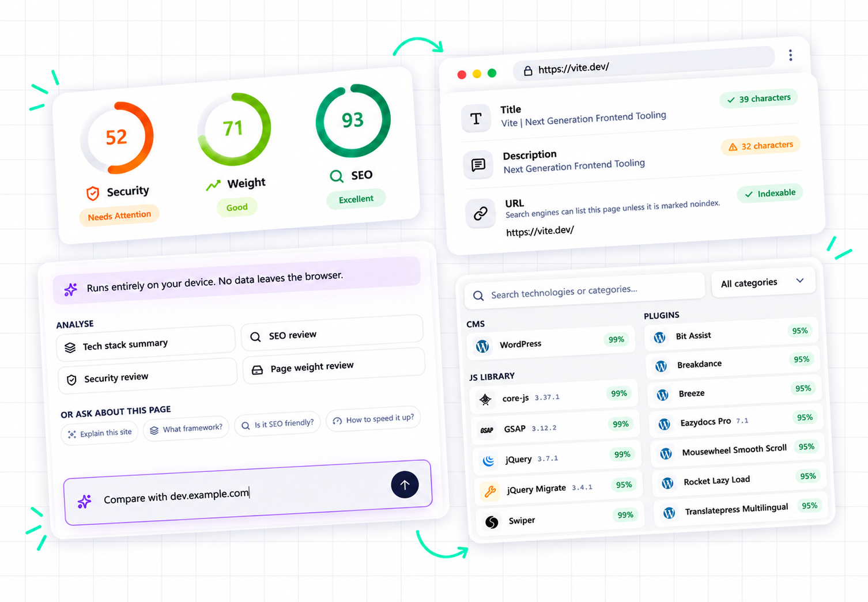868x602 pixels.
Task: Click the core-js logo icon
Action: click(485, 399)
